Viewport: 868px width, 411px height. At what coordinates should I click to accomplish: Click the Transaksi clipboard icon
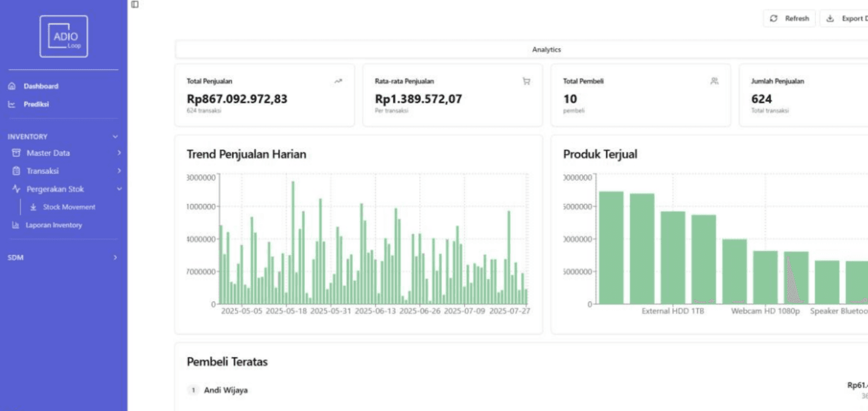pos(17,171)
